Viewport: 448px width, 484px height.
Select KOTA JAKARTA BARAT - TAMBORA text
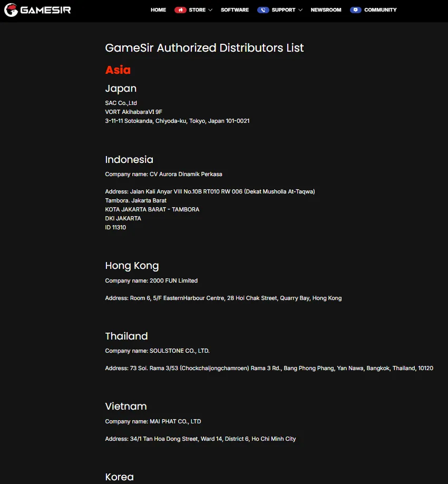pyautogui.click(x=152, y=209)
